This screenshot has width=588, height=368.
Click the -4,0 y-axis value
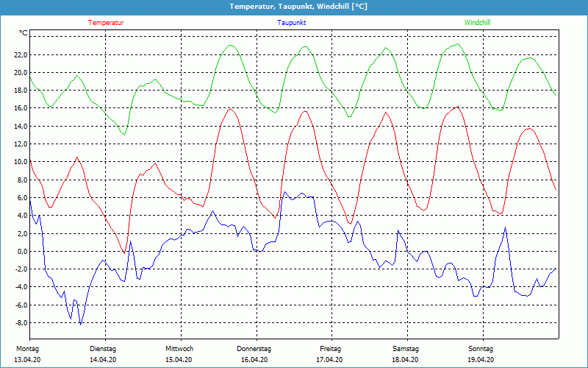pyautogui.click(x=21, y=287)
